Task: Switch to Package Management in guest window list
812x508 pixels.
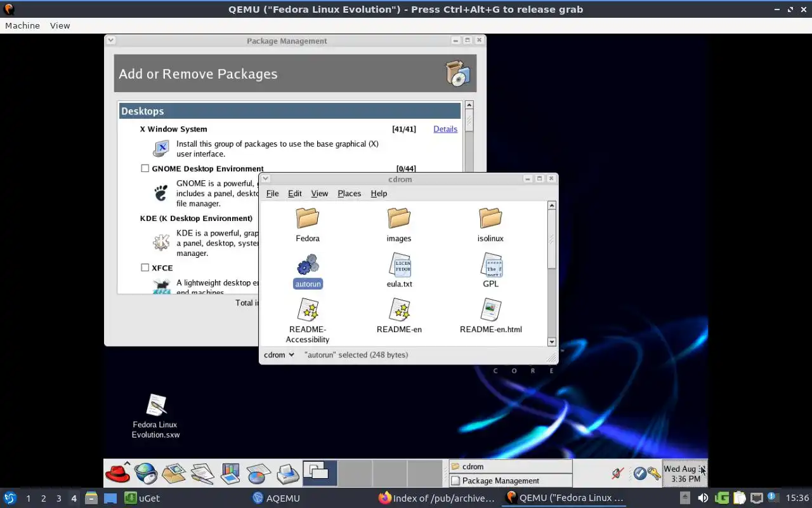Action: [x=511, y=481]
